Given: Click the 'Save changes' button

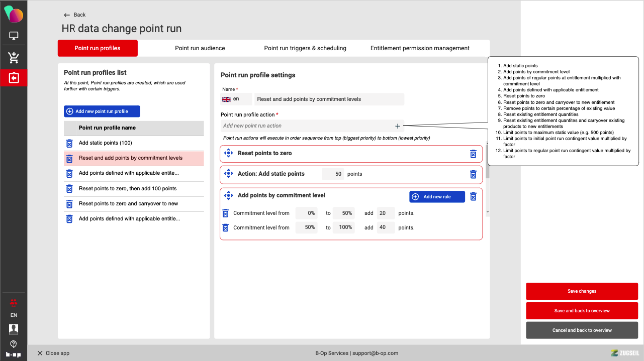Looking at the screenshot, I should tap(582, 291).
